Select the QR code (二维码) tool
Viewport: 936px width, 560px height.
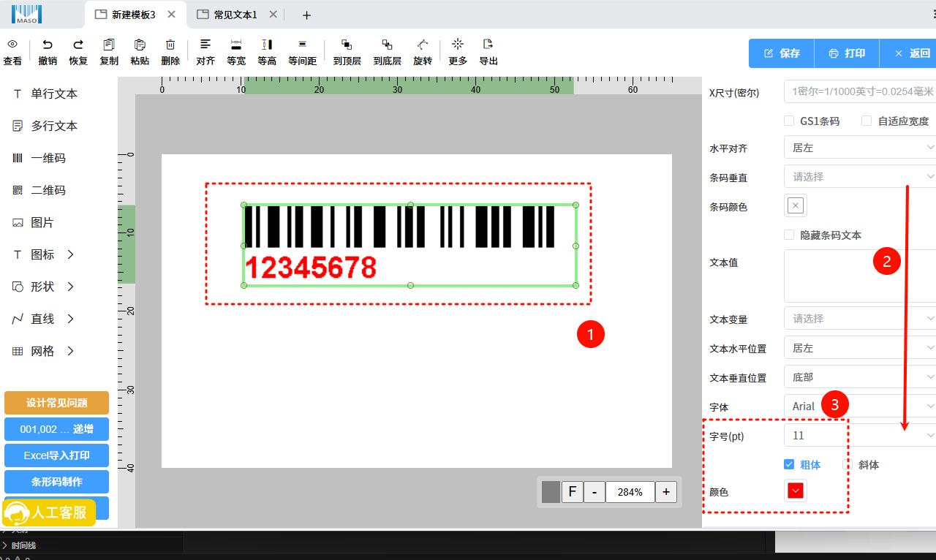coord(48,190)
